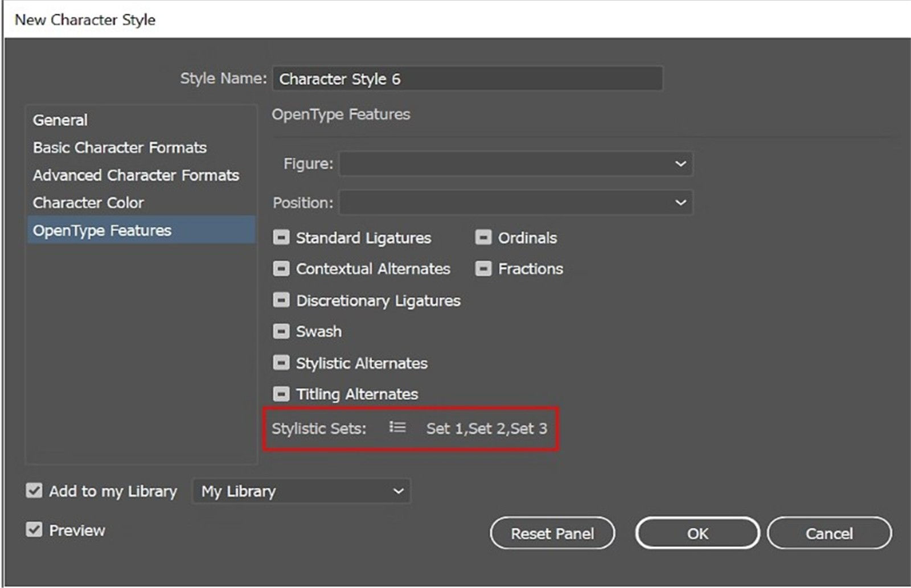The height and width of the screenshot is (588, 911).
Task: Cancel the New Character Style dialog
Action: coord(829,533)
